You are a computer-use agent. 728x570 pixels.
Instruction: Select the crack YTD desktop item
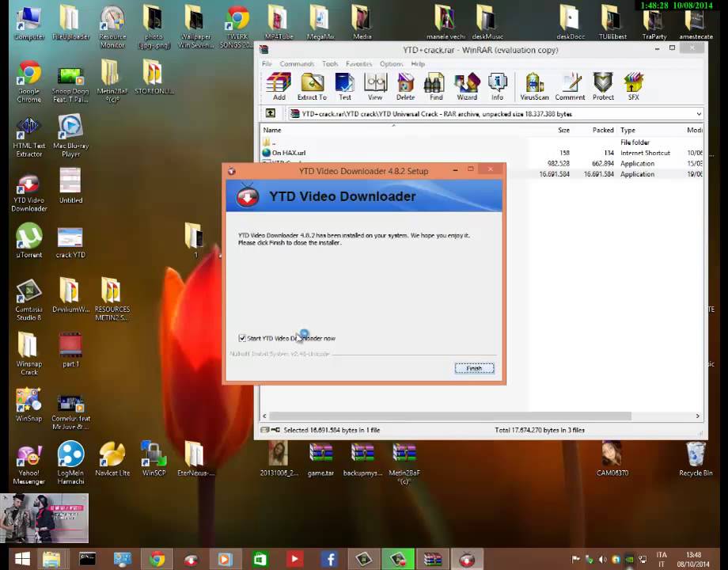pyautogui.click(x=70, y=242)
